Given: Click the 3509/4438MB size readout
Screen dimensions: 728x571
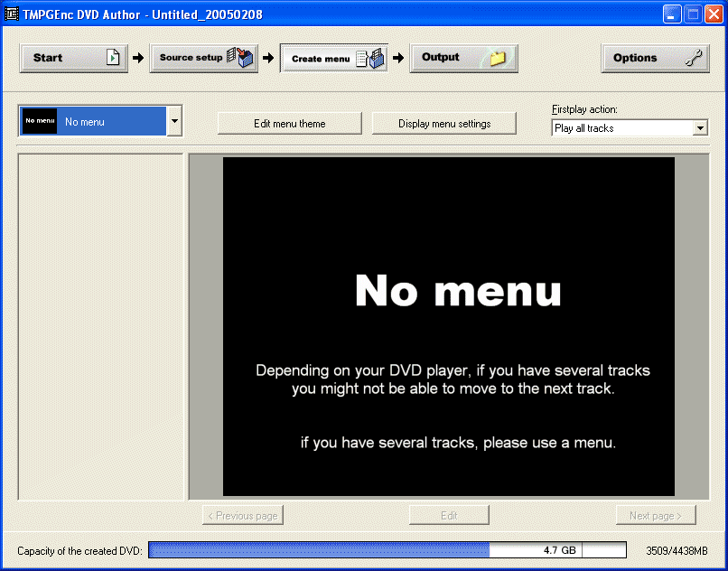Looking at the screenshot, I should (677, 551).
